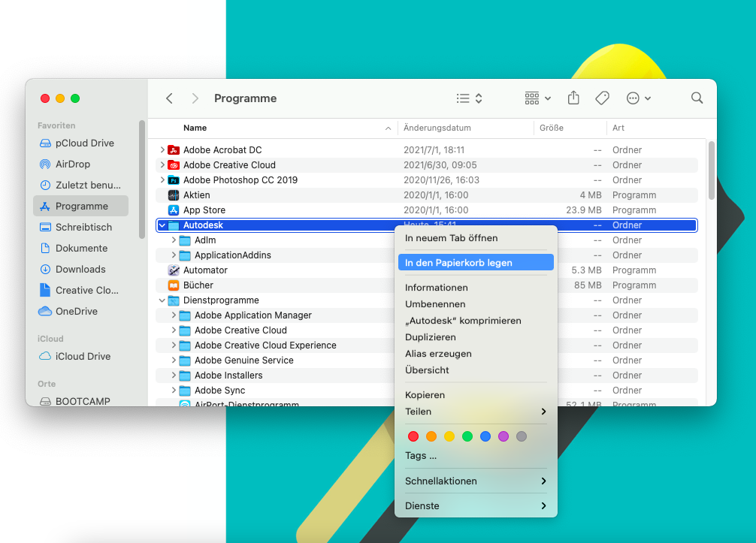Viewport: 756px width, 543px height.
Task: Select the Adobe Acrobat DC icon
Action: coord(174,150)
